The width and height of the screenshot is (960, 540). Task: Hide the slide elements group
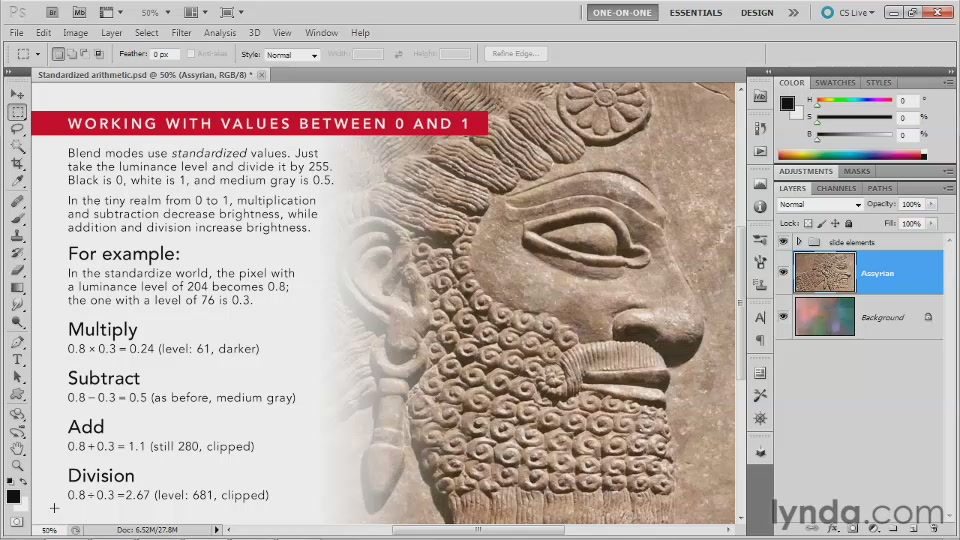click(783, 242)
